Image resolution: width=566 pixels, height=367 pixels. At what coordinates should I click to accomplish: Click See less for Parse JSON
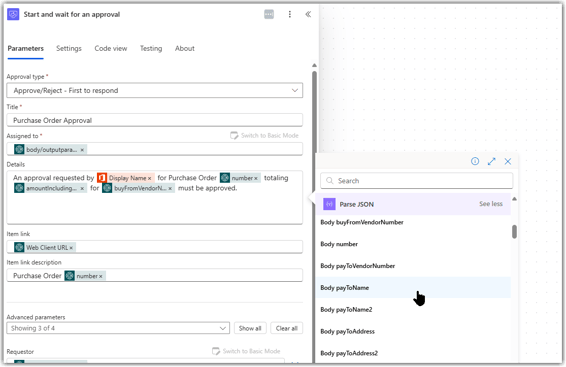pos(491,204)
